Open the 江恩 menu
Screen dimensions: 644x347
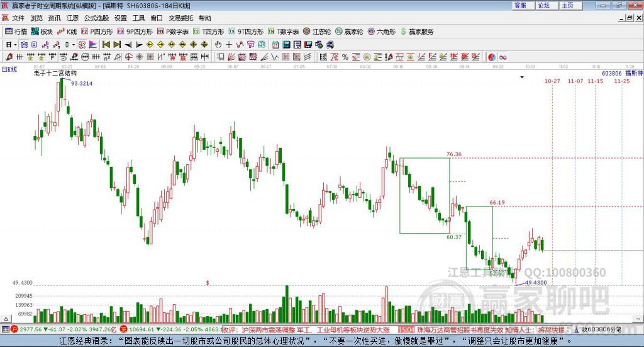tap(72, 18)
